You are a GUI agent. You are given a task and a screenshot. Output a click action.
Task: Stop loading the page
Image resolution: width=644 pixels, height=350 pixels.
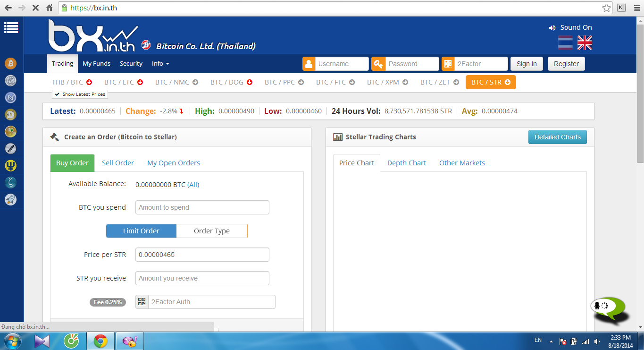tap(36, 8)
